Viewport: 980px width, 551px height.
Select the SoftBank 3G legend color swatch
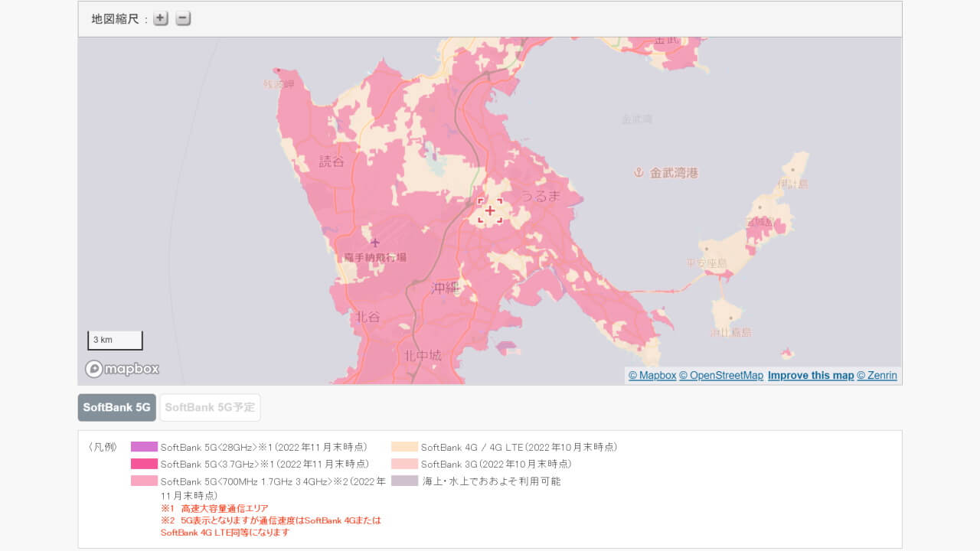pos(403,464)
